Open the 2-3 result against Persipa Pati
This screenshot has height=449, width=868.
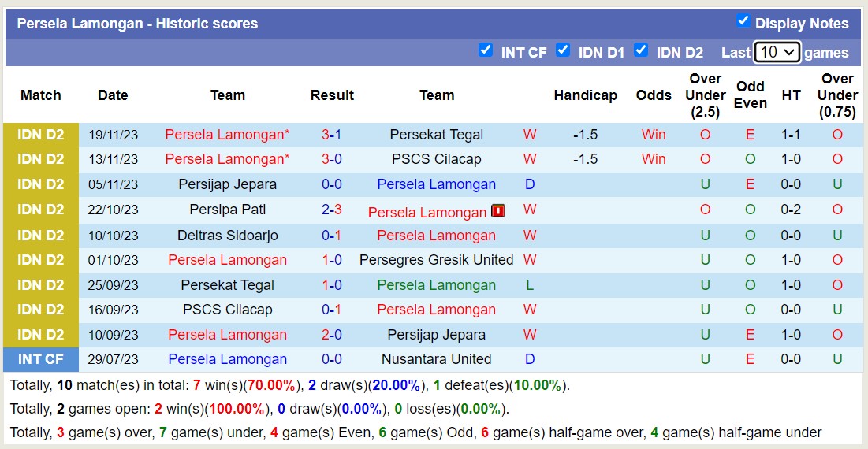click(332, 210)
